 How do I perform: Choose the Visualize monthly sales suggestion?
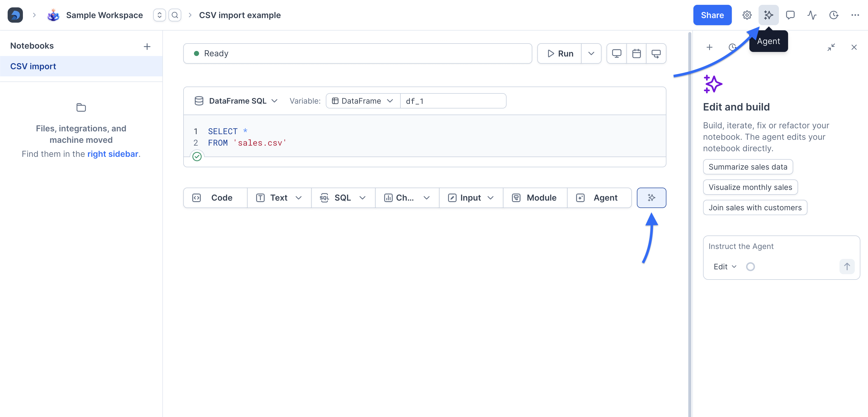click(x=750, y=187)
